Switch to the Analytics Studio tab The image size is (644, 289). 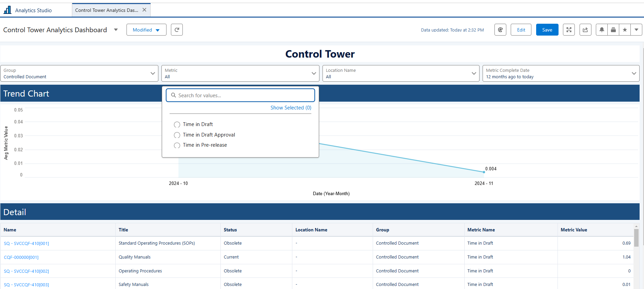pos(33,10)
